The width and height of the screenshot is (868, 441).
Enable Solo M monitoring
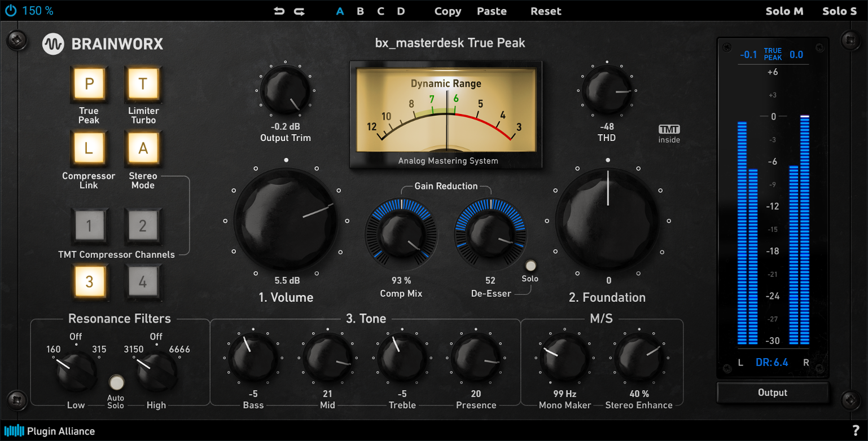coord(784,11)
